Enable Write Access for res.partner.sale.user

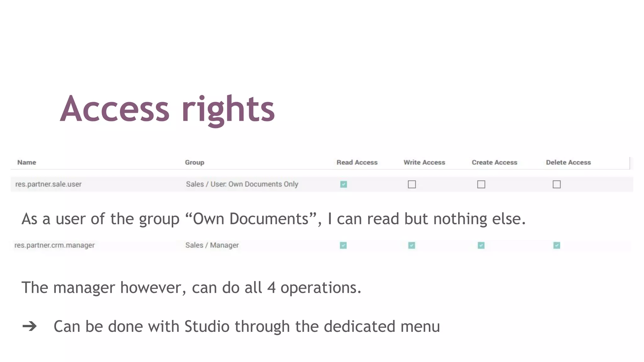pyautogui.click(x=412, y=184)
